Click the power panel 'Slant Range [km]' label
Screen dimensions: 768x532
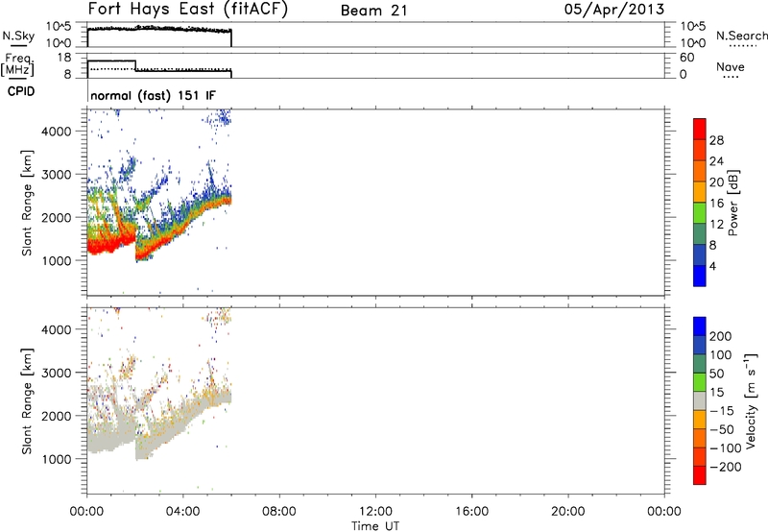point(27,203)
